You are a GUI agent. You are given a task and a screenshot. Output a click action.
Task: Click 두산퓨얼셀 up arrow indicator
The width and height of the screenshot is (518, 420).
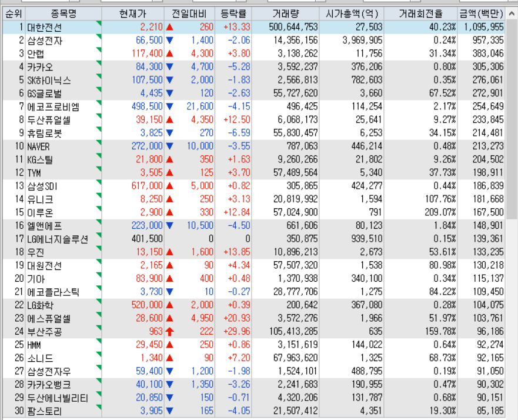tap(170, 119)
